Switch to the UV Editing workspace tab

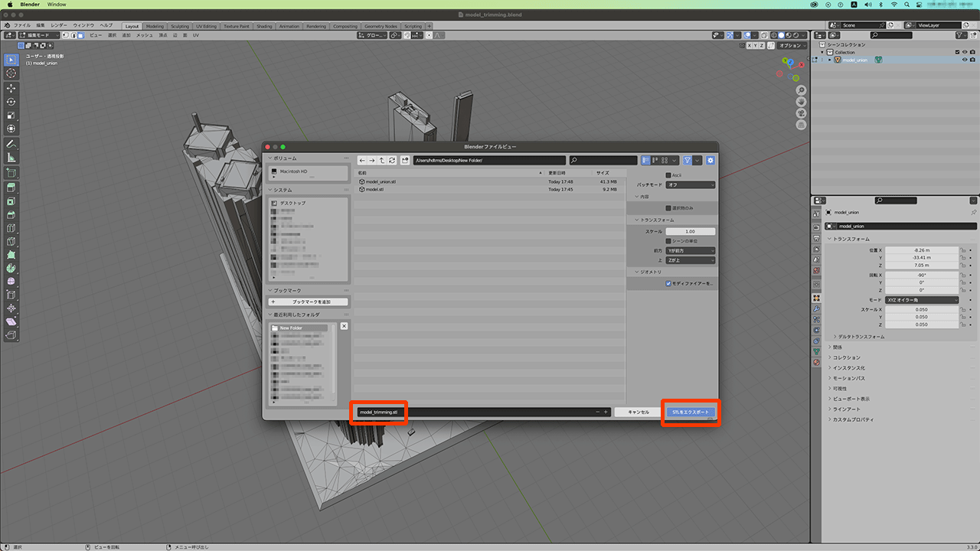pos(207,26)
